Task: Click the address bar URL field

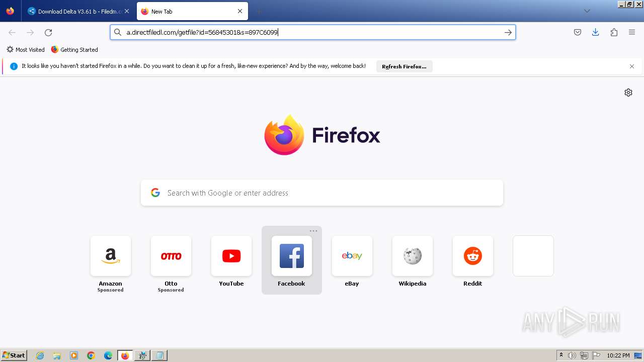Action: pos(312,32)
